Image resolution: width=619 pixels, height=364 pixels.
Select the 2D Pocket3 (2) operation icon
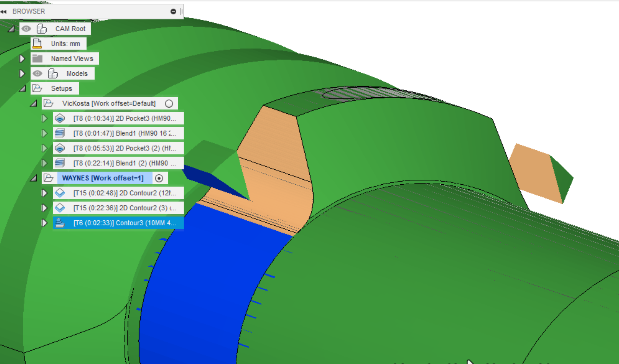(60, 148)
